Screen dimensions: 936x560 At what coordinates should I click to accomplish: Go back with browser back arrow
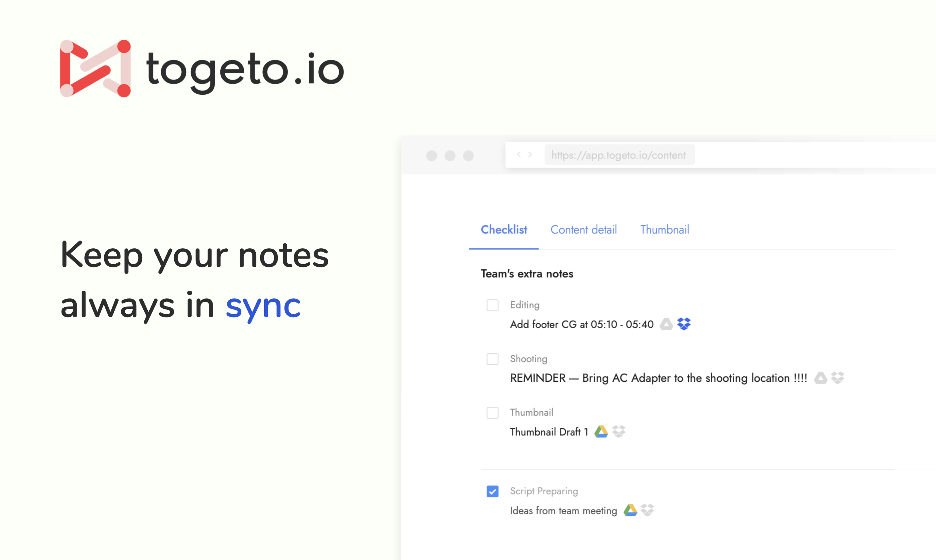pos(519,155)
